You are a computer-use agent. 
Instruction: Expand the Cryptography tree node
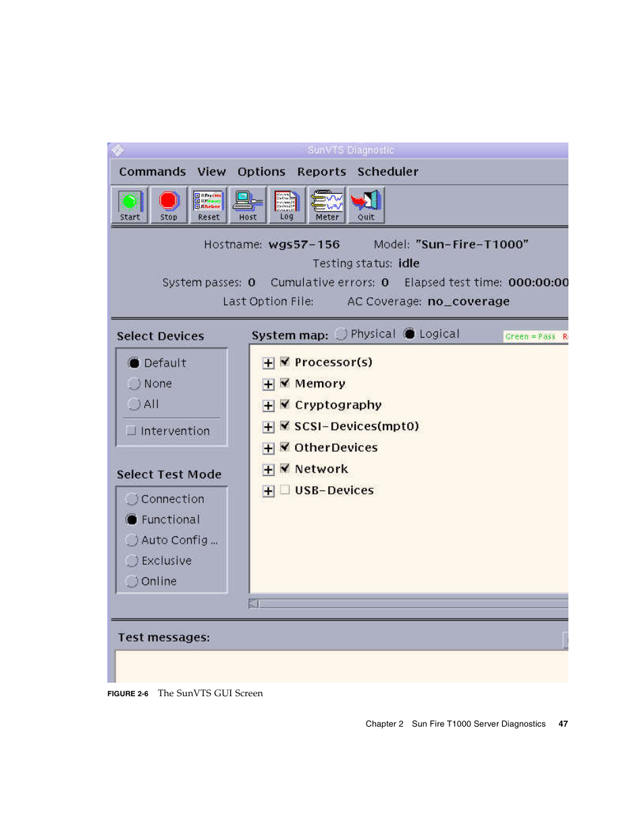pyautogui.click(x=268, y=406)
